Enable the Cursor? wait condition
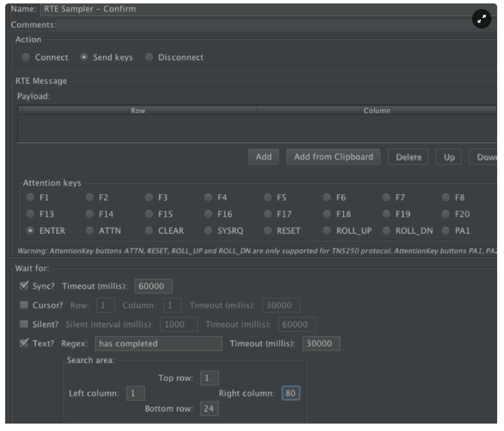504x431 pixels. point(24,305)
